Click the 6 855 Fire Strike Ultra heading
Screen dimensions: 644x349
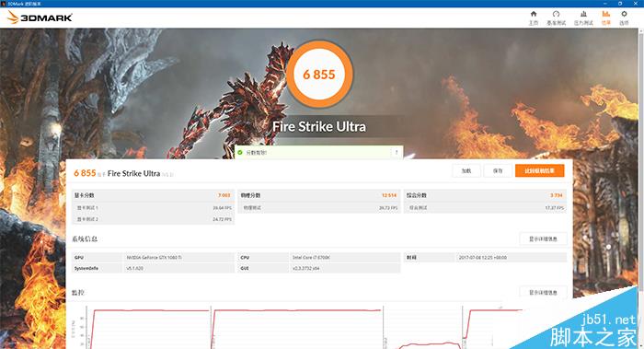(123, 173)
